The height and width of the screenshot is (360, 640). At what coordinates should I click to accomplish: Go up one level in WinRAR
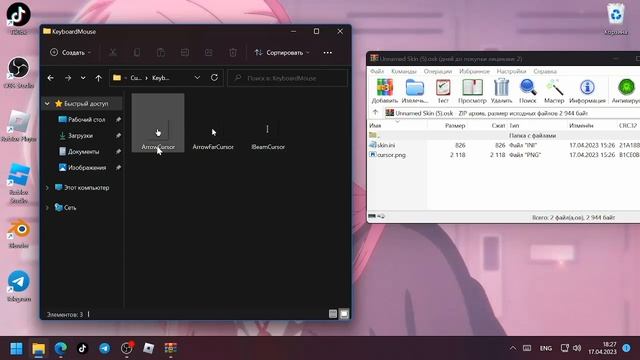click(x=375, y=113)
